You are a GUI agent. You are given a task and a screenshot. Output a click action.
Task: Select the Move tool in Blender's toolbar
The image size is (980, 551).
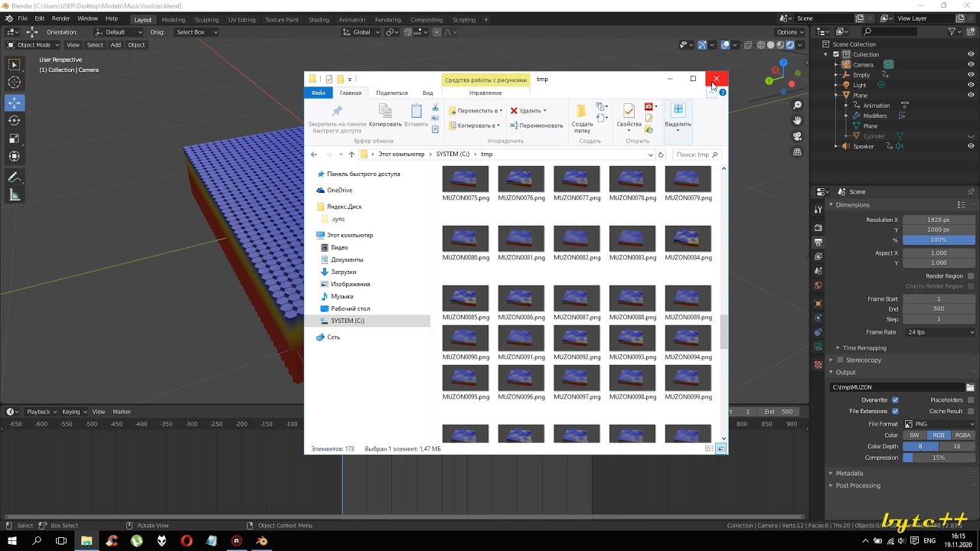(14, 102)
